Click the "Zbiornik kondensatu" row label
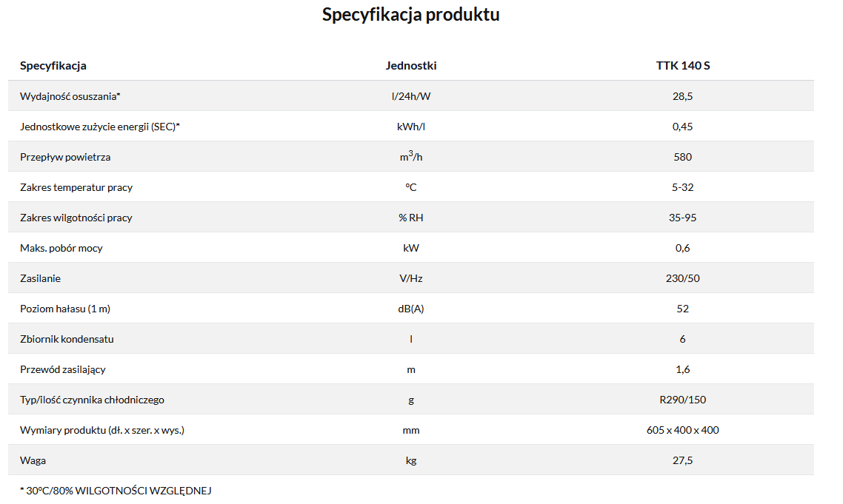 coord(67,339)
